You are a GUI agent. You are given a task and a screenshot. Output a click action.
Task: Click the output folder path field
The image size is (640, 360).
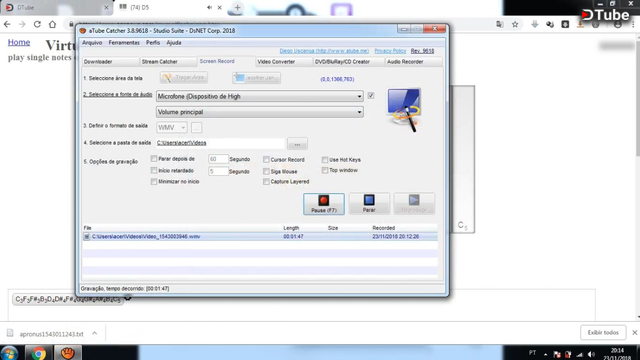pyautogui.click(x=220, y=143)
